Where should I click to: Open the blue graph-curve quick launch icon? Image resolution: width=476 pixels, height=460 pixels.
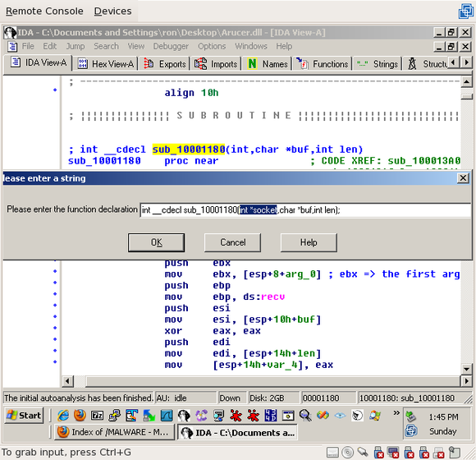tap(167, 415)
